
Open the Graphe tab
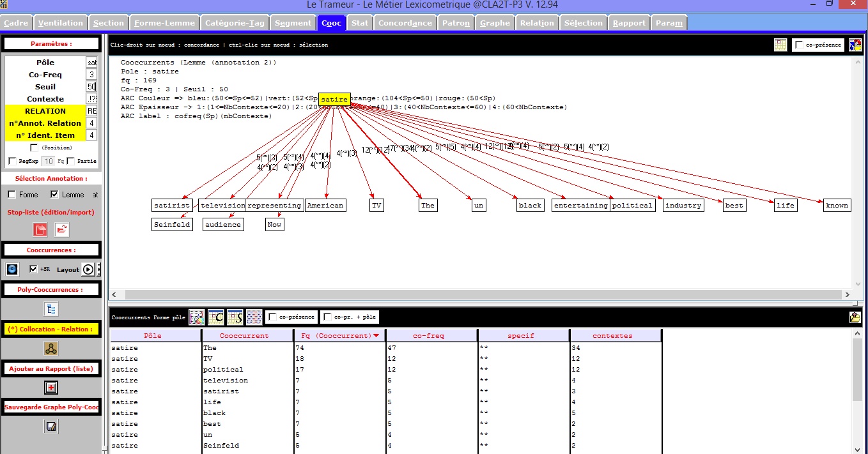pyautogui.click(x=495, y=23)
